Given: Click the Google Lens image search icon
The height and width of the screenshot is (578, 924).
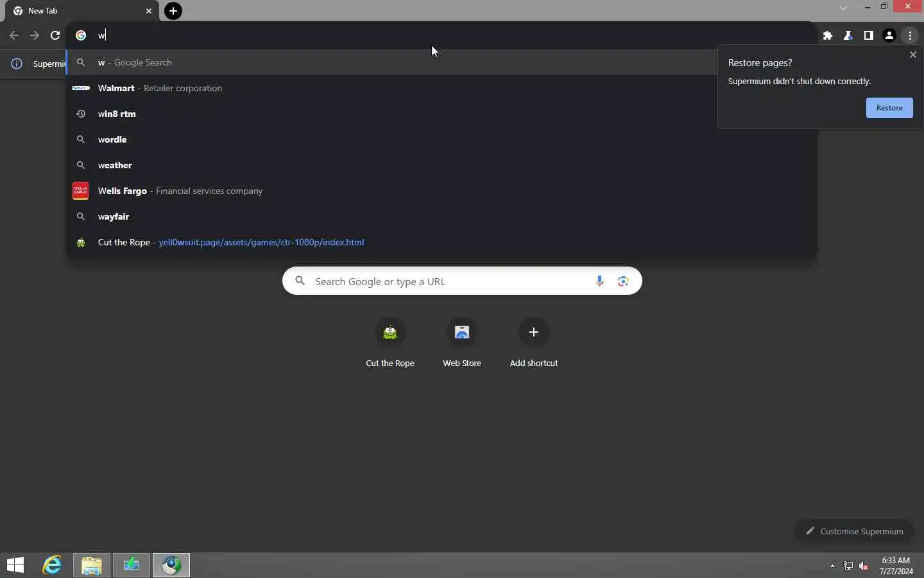Looking at the screenshot, I should 623,281.
